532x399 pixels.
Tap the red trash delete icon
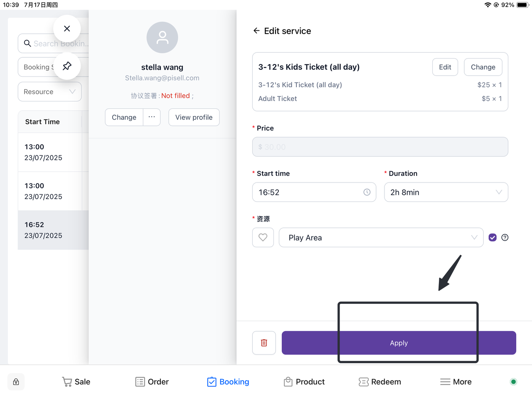(264, 343)
